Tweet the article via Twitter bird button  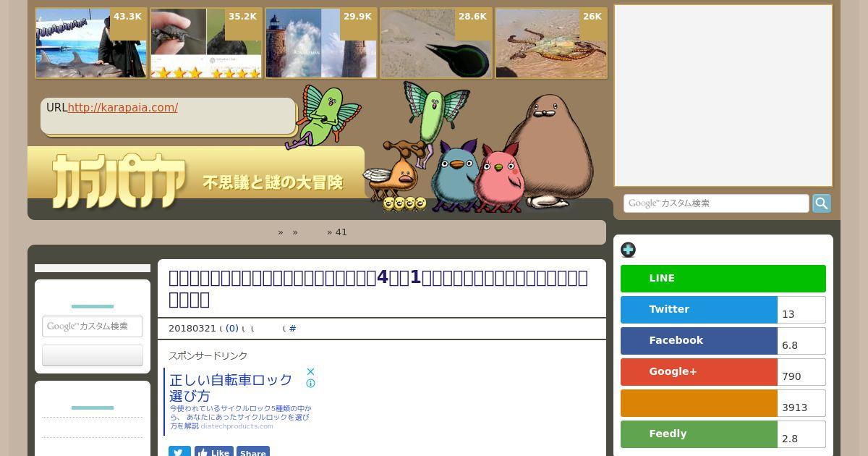coord(180,452)
